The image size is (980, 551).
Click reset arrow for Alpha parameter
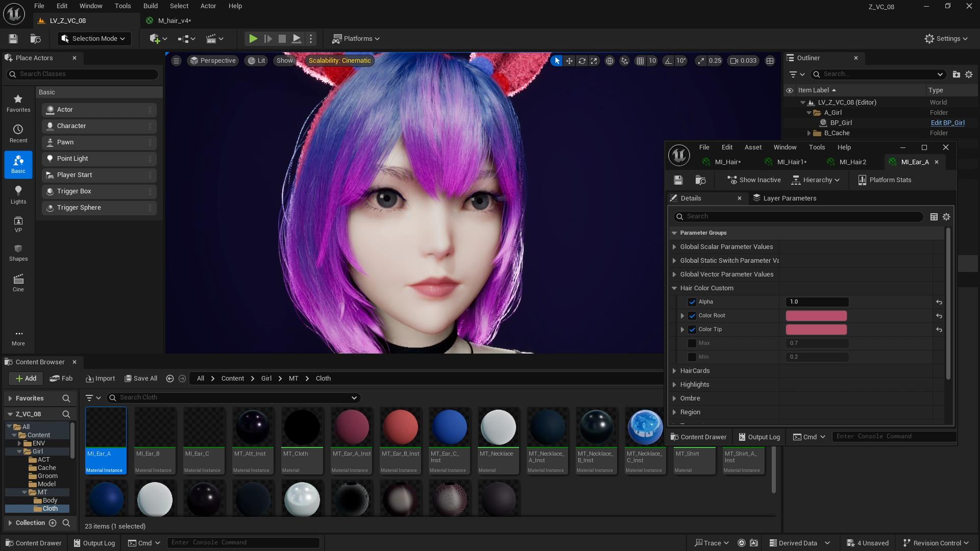pyautogui.click(x=939, y=302)
